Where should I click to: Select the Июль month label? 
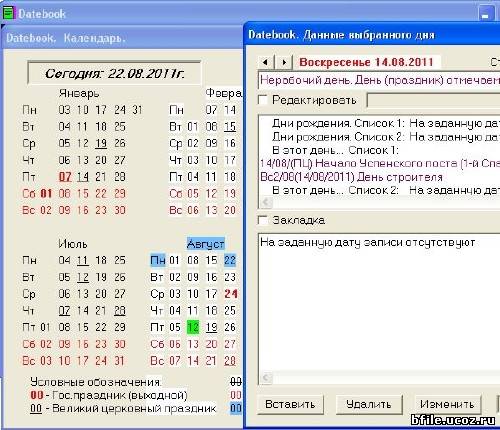(x=73, y=244)
